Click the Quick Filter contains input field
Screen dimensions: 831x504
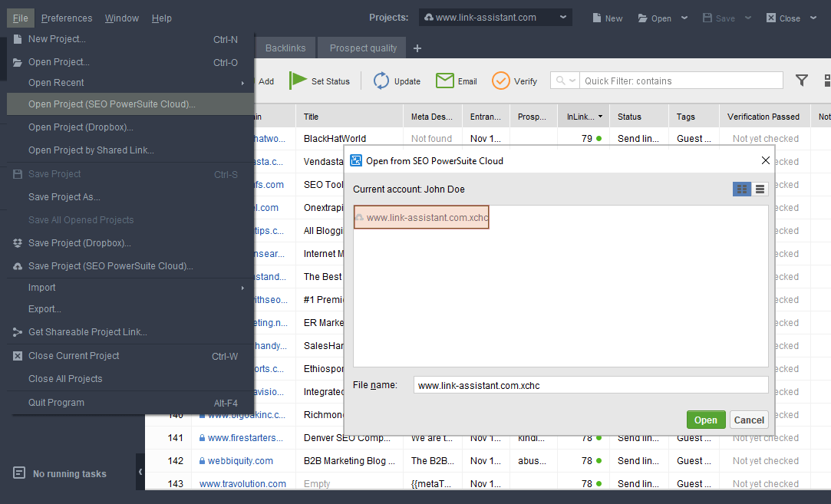[681, 81]
